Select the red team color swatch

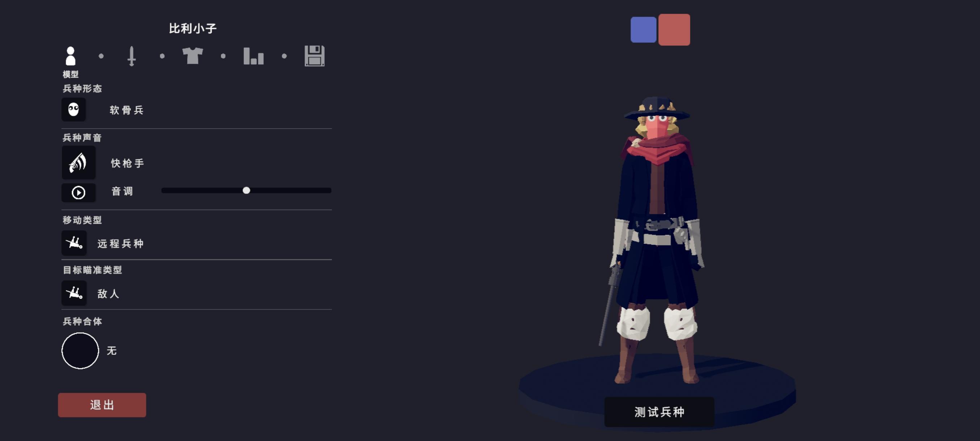click(x=674, y=30)
